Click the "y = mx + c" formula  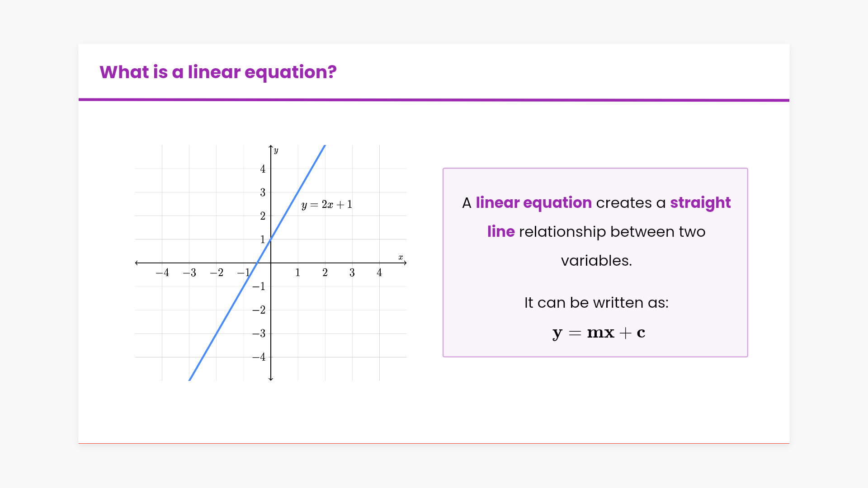click(599, 333)
